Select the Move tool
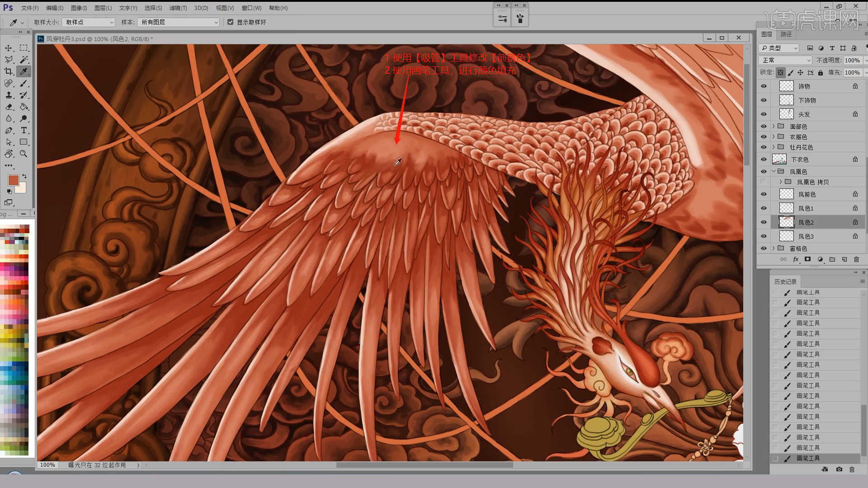The image size is (868, 488). pos(9,48)
